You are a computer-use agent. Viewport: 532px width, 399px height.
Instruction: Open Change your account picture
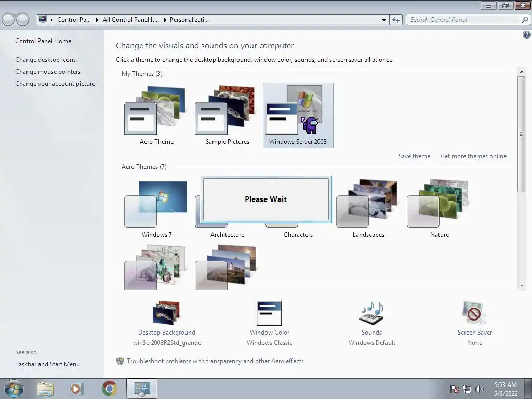[55, 84]
